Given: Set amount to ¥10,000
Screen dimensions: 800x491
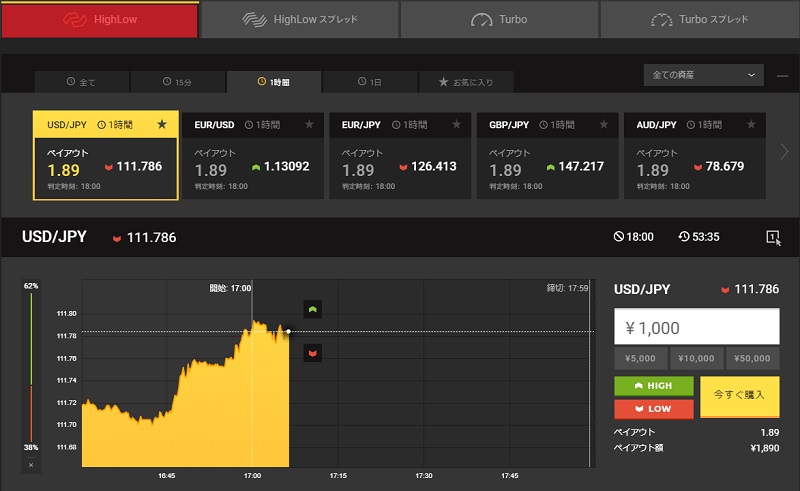Looking at the screenshot, I should [x=696, y=358].
